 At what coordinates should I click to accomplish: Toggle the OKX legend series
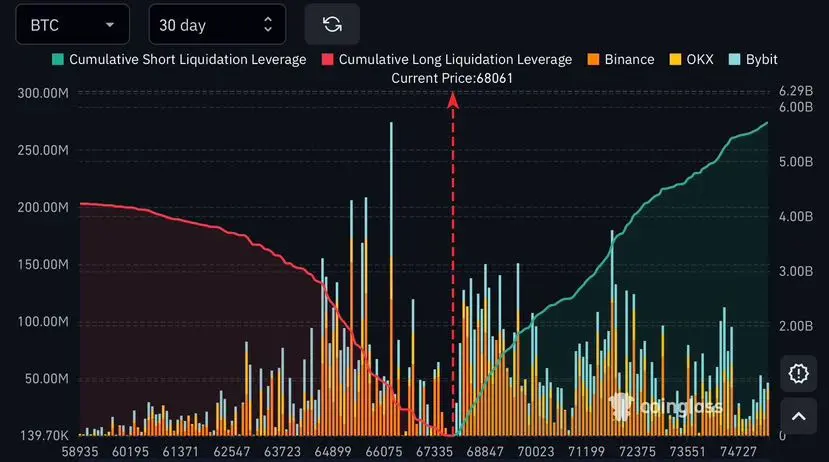(692, 59)
